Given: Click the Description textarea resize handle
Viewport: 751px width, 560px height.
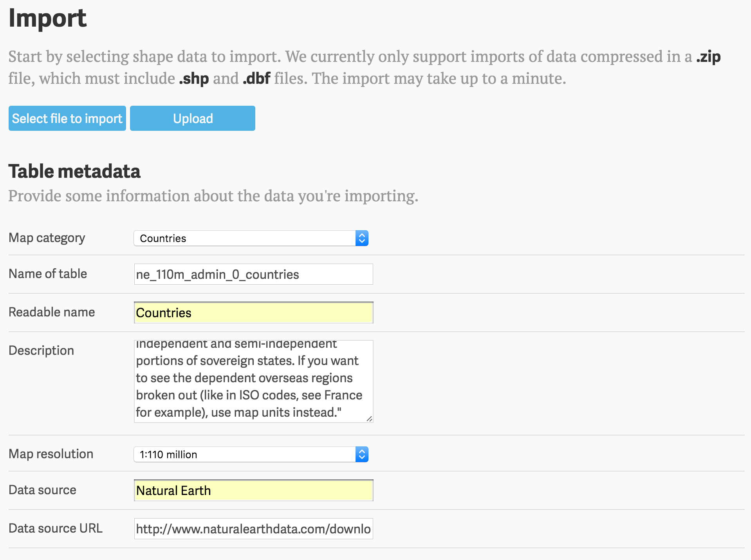Looking at the screenshot, I should click(369, 419).
